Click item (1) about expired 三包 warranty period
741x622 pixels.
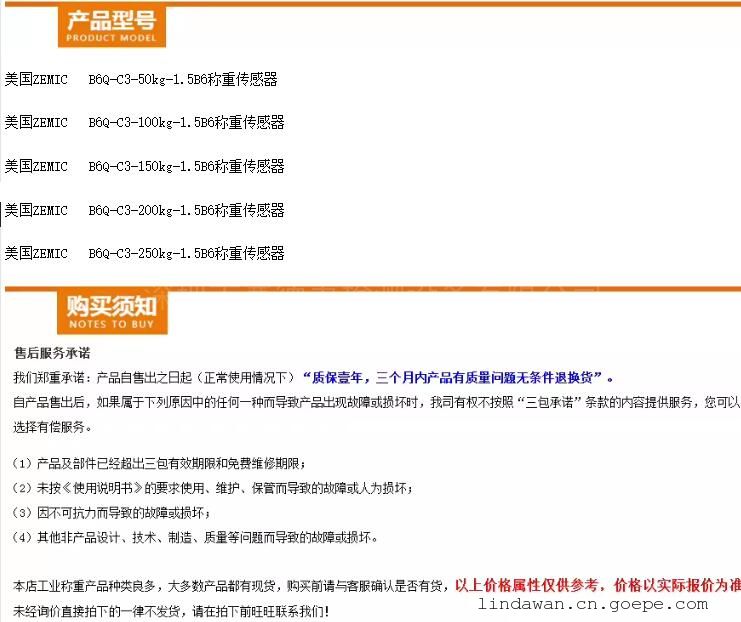coord(160,464)
